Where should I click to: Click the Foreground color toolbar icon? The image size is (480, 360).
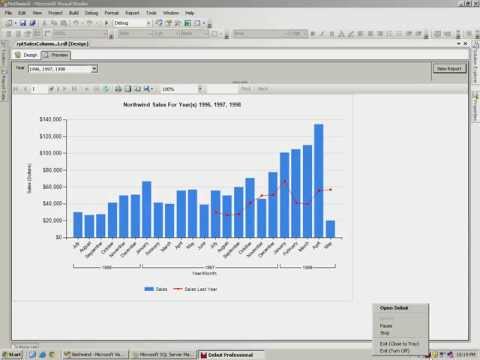pyautogui.click(x=341, y=34)
